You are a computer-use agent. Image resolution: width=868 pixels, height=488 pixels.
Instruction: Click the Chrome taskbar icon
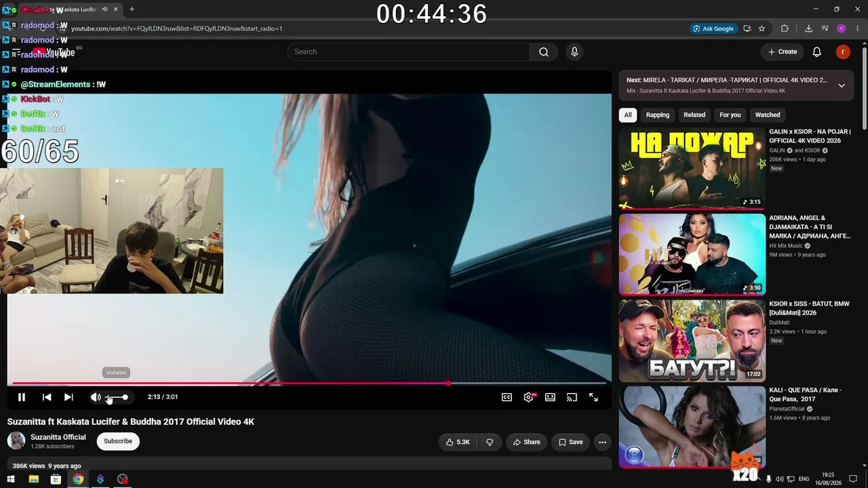(78, 479)
